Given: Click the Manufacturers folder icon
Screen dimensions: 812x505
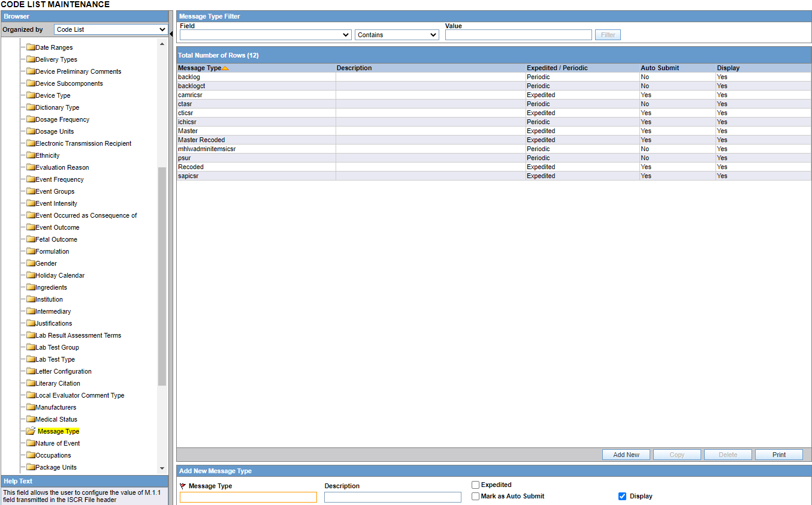Looking at the screenshot, I should pyautogui.click(x=30, y=407).
